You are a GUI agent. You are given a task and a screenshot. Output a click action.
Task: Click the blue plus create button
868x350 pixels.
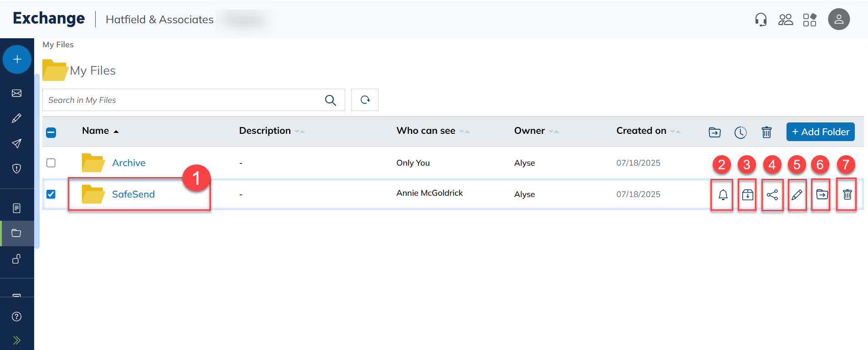(x=17, y=59)
